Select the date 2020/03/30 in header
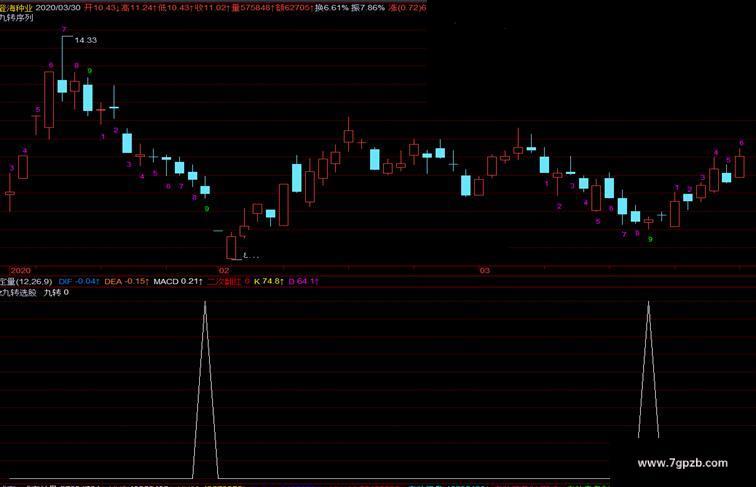This screenshot has height=487, width=756. coord(58,8)
